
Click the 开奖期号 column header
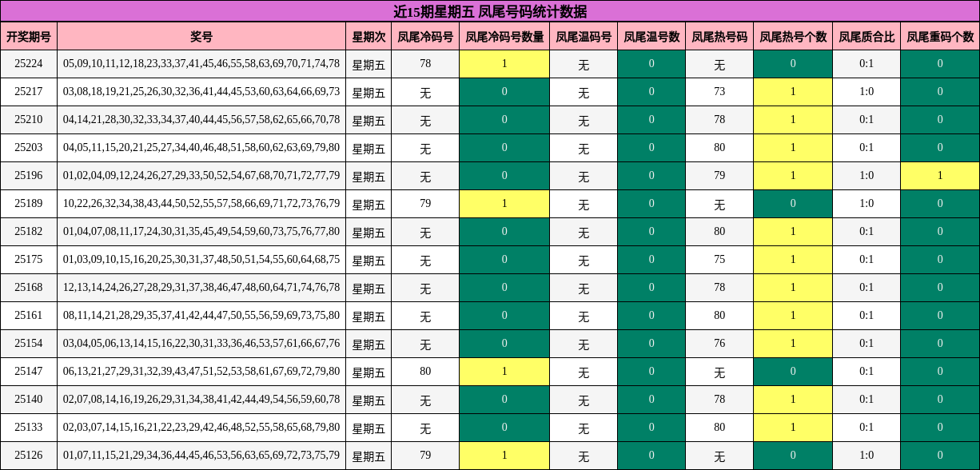(x=29, y=36)
